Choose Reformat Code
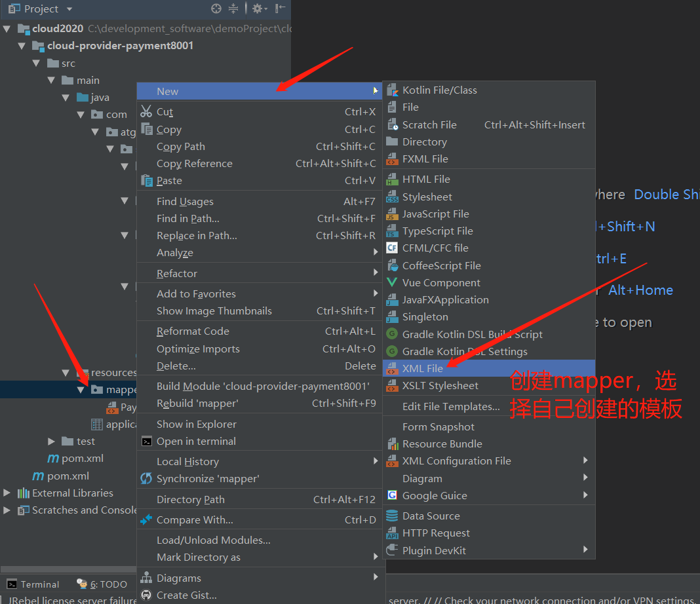The height and width of the screenshot is (604, 700). tap(260, 331)
